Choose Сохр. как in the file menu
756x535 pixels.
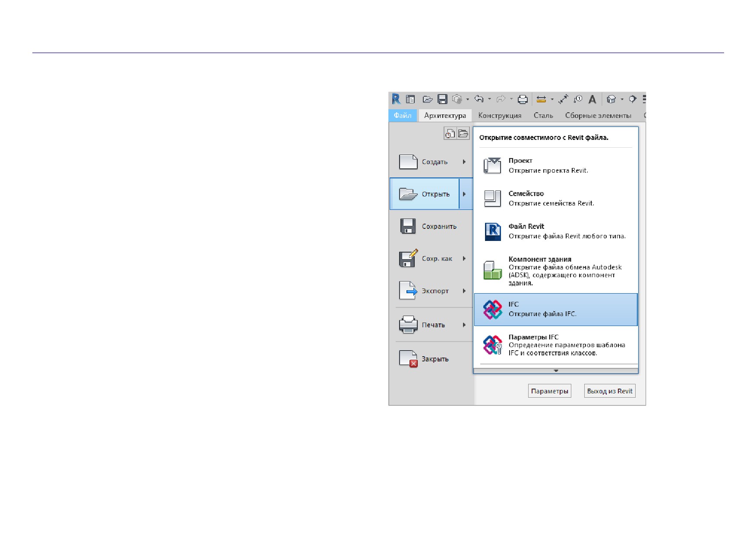(x=432, y=258)
